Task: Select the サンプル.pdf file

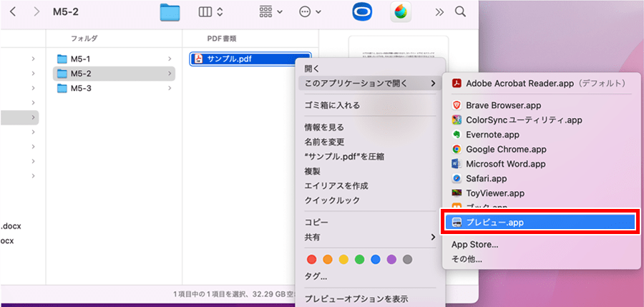Action: click(x=250, y=59)
